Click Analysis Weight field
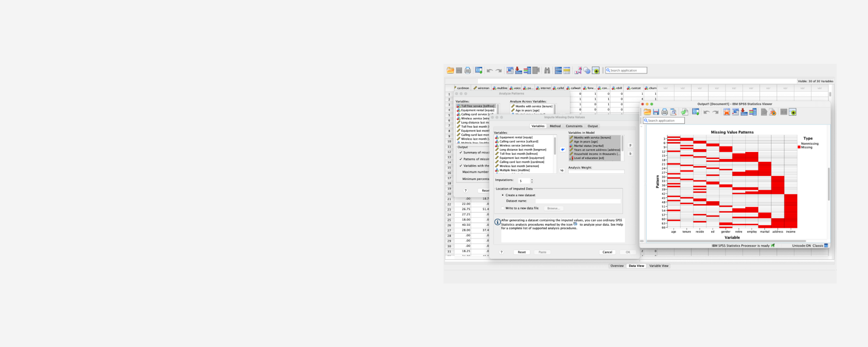The image size is (868, 347). click(596, 172)
